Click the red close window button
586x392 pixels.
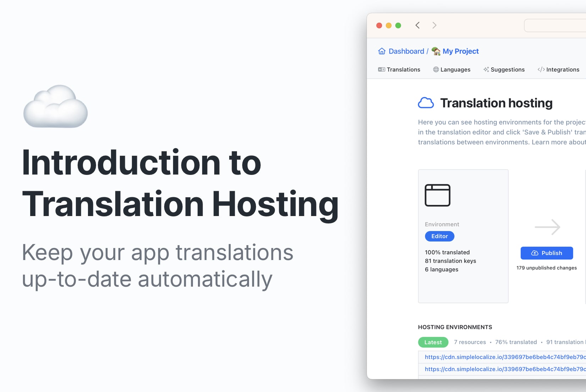(x=379, y=26)
